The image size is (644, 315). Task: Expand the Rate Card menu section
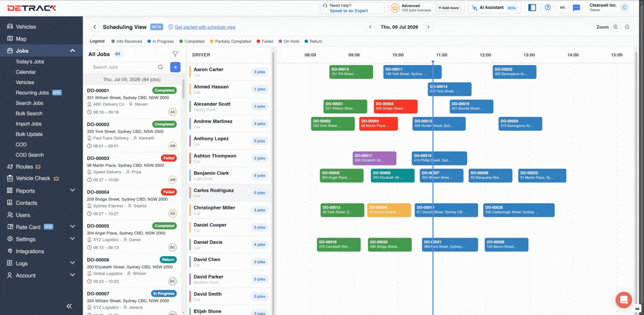pyautogui.click(x=72, y=227)
